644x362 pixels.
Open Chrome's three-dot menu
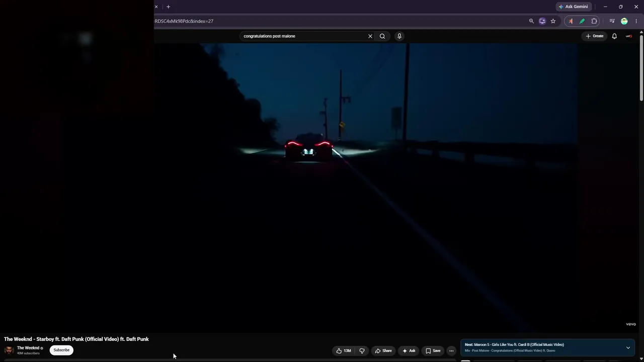636,21
